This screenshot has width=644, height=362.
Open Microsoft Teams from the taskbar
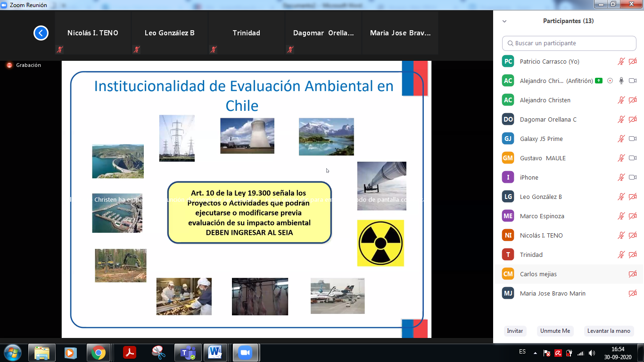pos(188,353)
